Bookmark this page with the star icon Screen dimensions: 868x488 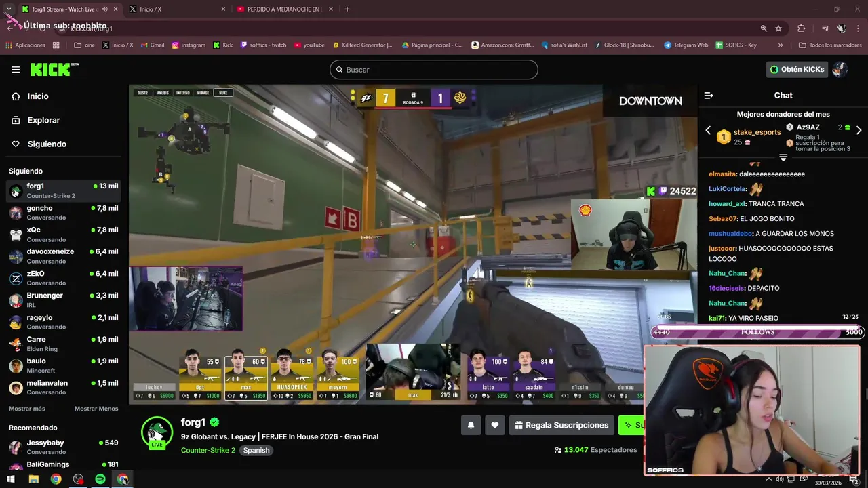coord(778,28)
